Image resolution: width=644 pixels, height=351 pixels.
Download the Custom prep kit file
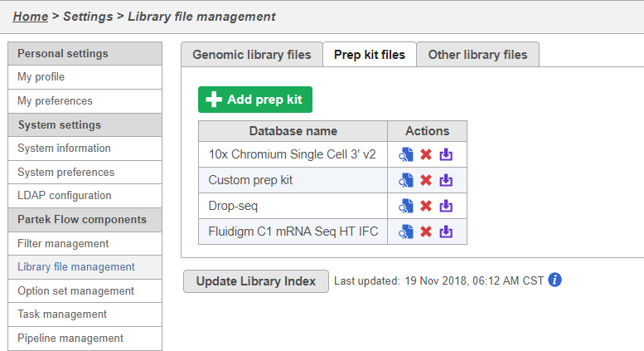tap(446, 180)
